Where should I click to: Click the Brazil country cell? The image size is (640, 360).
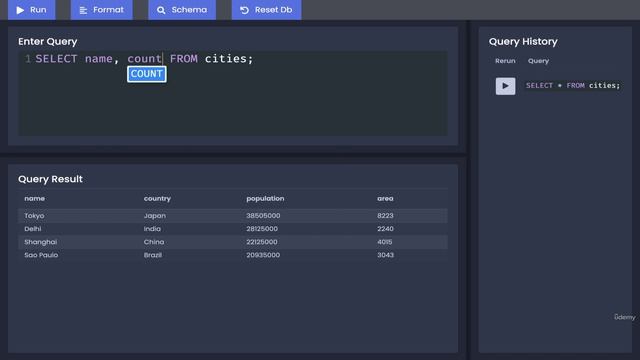153,255
